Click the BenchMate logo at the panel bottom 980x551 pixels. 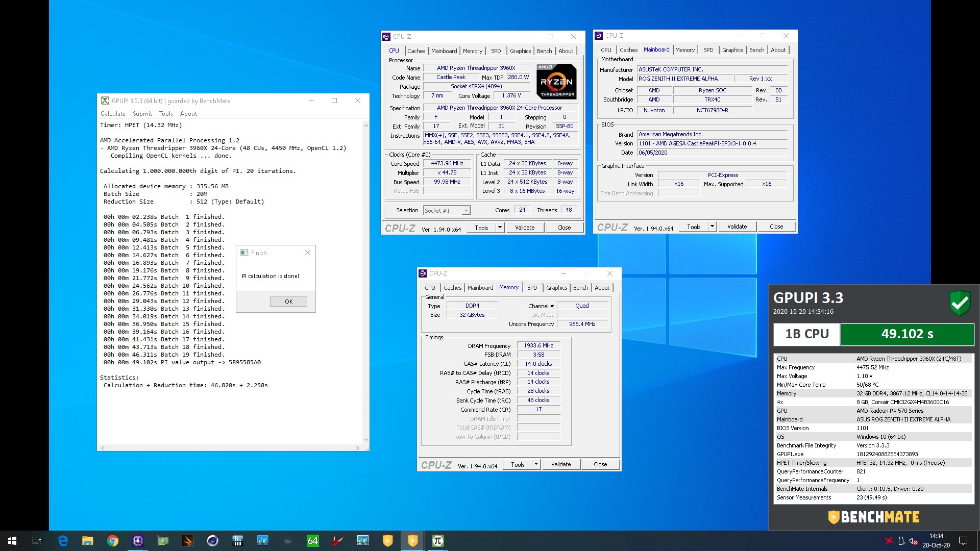click(874, 517)
